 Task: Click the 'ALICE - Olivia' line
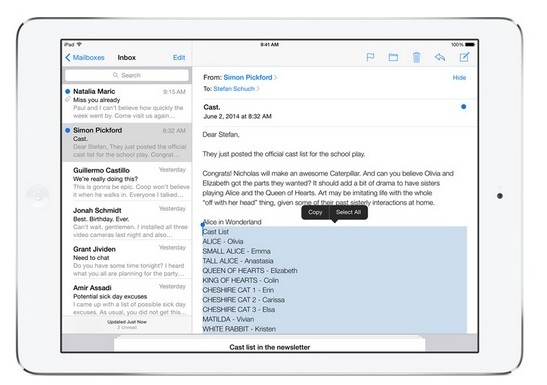(x=223, y=241)
